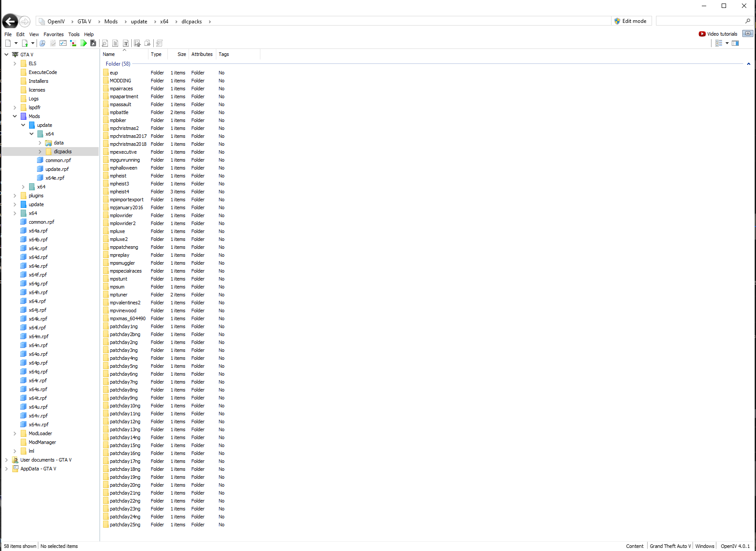Click the blue checklist window toolbar icon
Screen dimensions: 756x551
pos(63,43)
